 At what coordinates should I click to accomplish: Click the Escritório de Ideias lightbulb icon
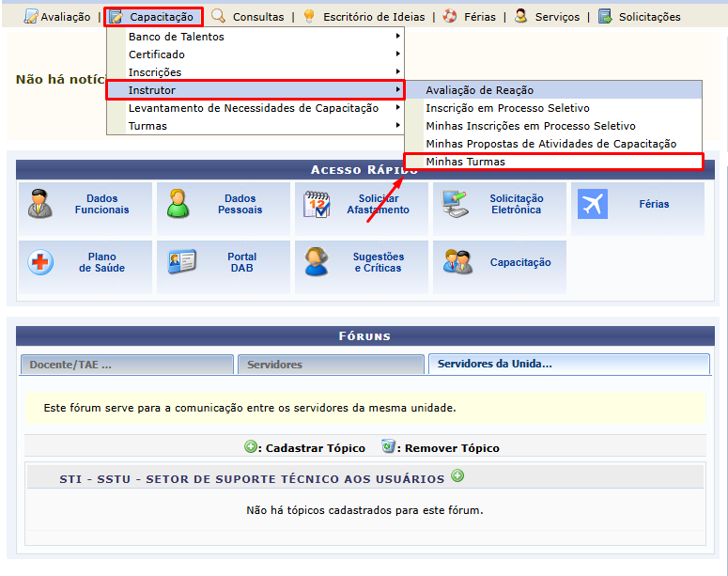tap(309, 16)
